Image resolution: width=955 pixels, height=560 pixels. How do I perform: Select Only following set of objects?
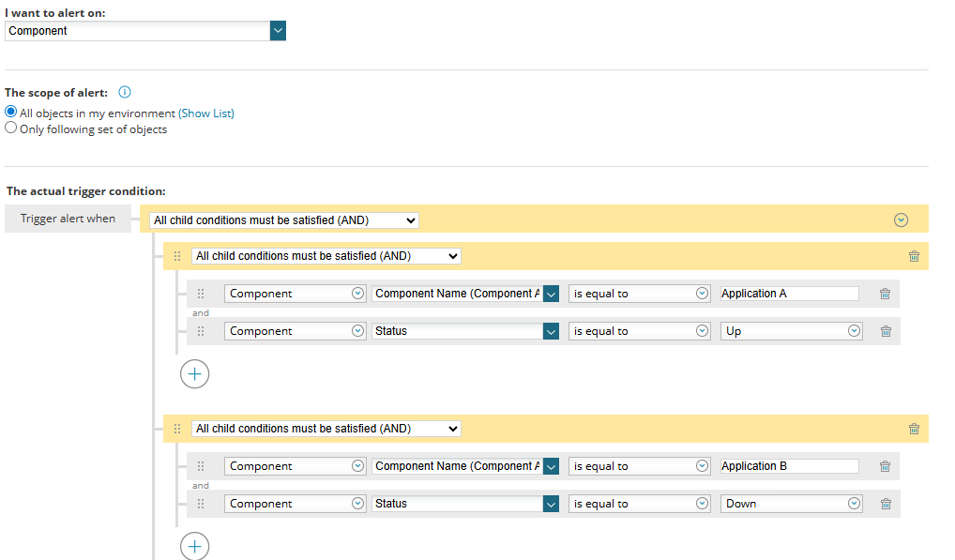[10, 128]
